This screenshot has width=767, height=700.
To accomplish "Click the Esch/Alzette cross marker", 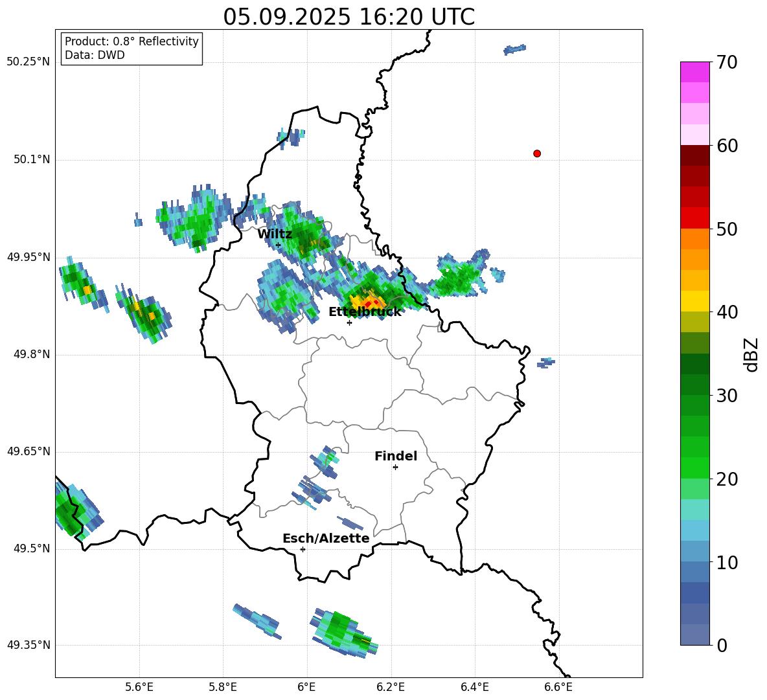I will pyautogui.click(x=303, y=549).
